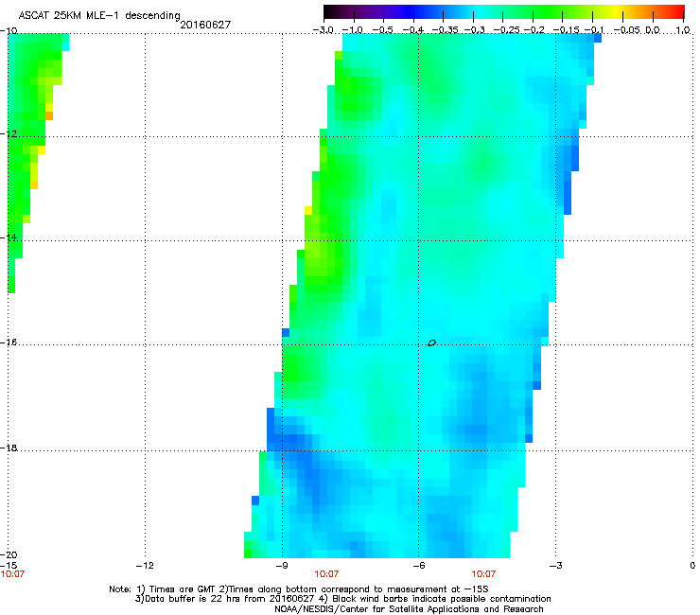Click the 0 longitude axis label

tap(692, 566)
